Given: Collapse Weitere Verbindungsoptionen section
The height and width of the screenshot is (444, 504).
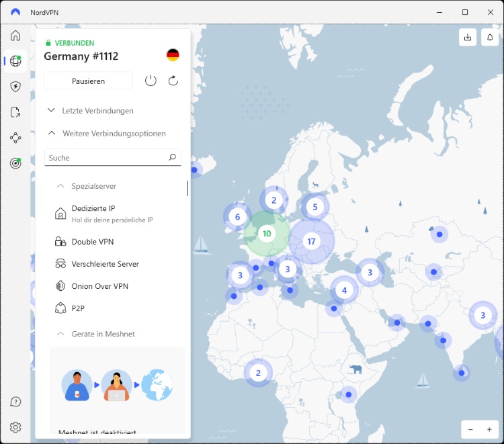Looking at the screenshot, I should [107, 133].
